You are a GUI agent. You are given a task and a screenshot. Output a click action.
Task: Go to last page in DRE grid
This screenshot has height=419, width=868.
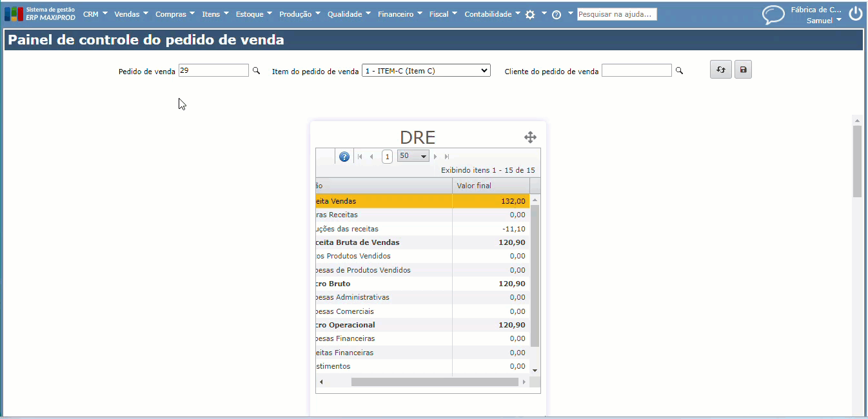(x=447, y=157)
